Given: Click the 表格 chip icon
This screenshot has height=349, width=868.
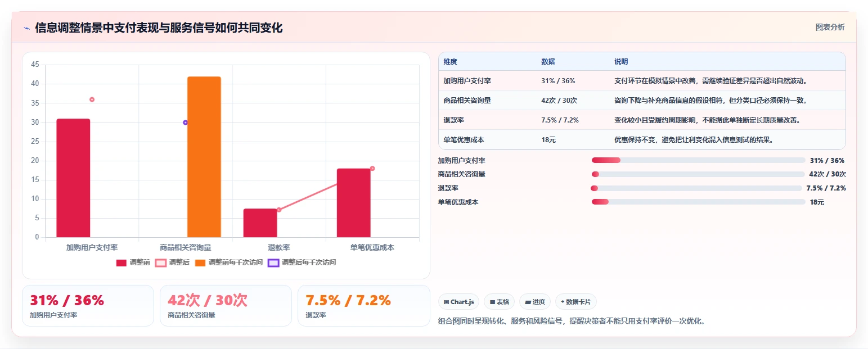Looking at the screenshot, I should point(492,302).
